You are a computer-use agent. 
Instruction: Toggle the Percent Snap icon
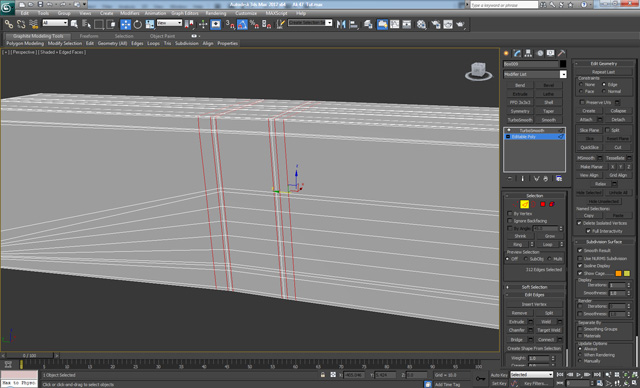coord(254,24)
